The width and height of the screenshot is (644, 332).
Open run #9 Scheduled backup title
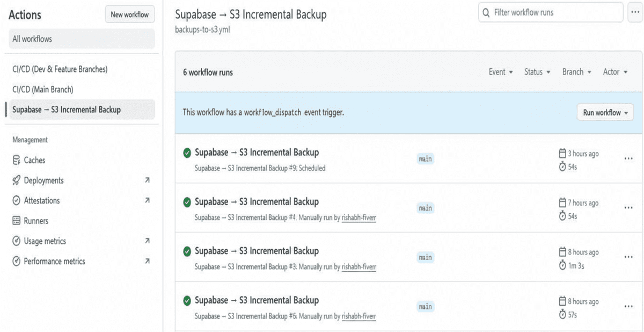click(257, 153)
